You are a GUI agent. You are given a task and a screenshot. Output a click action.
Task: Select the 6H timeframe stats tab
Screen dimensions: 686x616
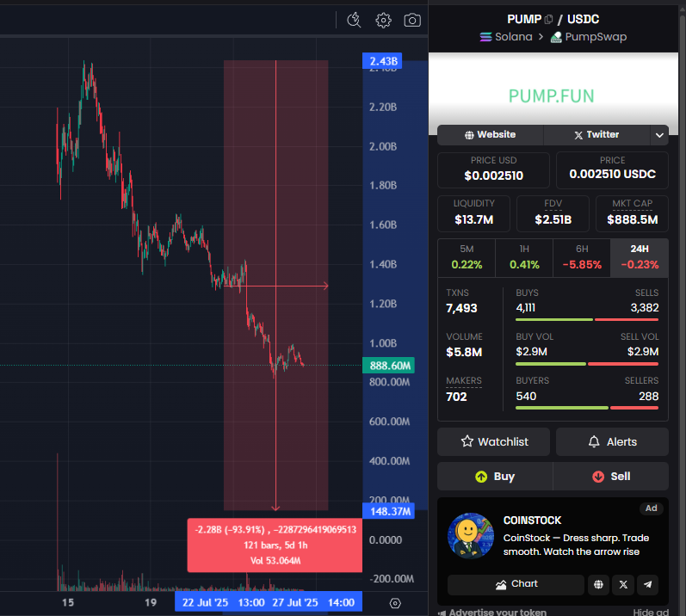pos(582,257)
